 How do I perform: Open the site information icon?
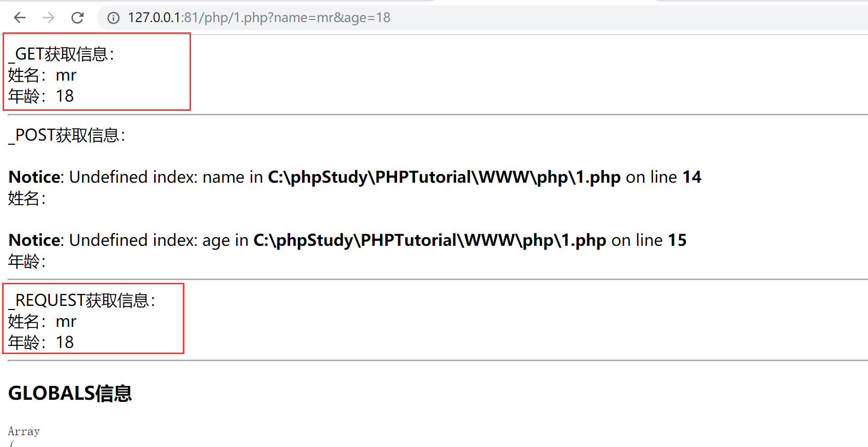tap(113, 18)
